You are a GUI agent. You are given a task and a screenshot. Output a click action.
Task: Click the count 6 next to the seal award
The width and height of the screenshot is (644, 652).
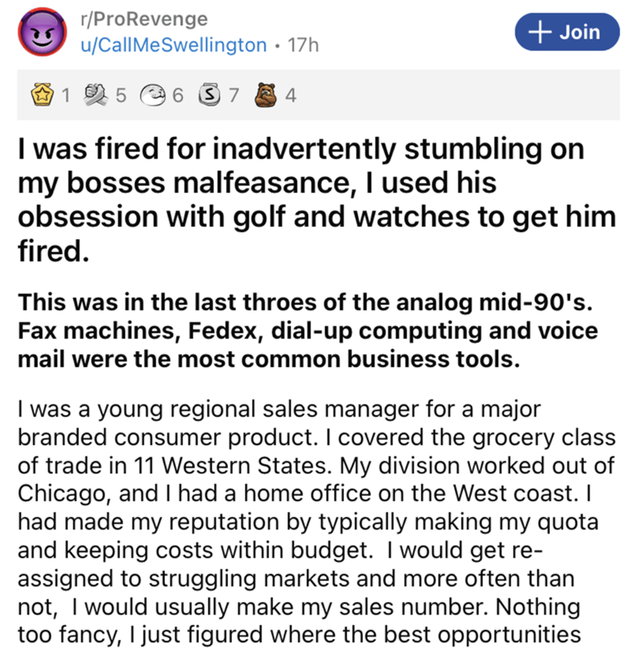click(177, 96)
